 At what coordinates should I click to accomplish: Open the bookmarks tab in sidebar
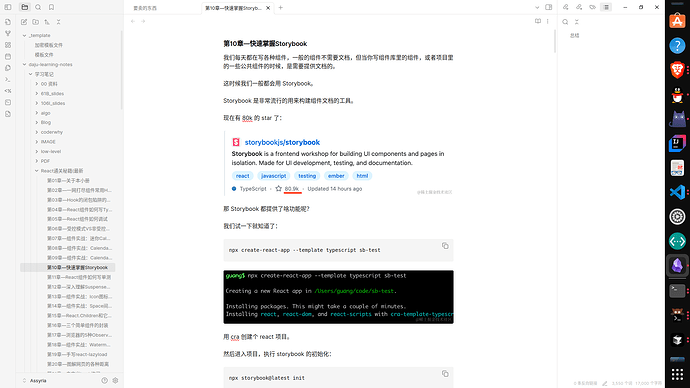51,7
